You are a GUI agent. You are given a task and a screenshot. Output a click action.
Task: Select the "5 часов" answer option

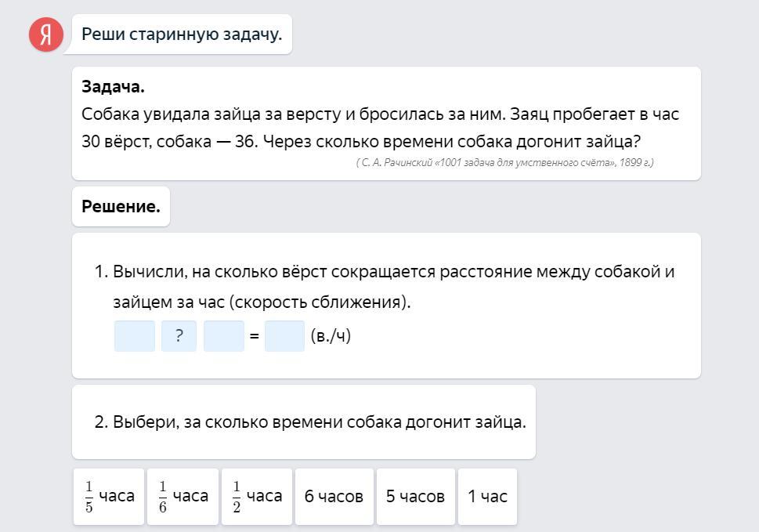point(415,497)
